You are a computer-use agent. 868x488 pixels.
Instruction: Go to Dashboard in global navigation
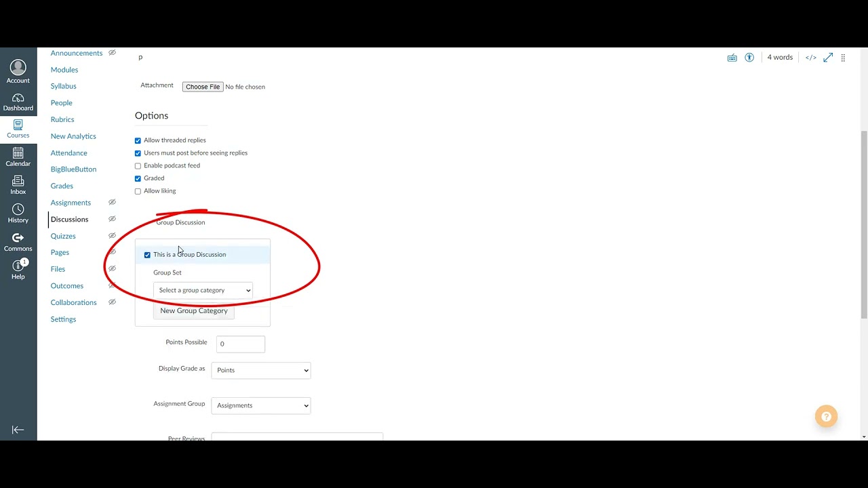(18, 102)
